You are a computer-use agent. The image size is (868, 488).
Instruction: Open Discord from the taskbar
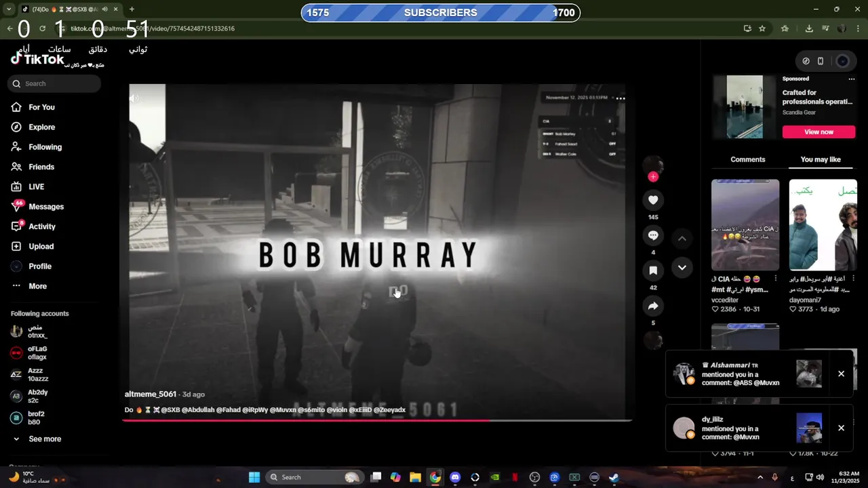click(455, 477)
